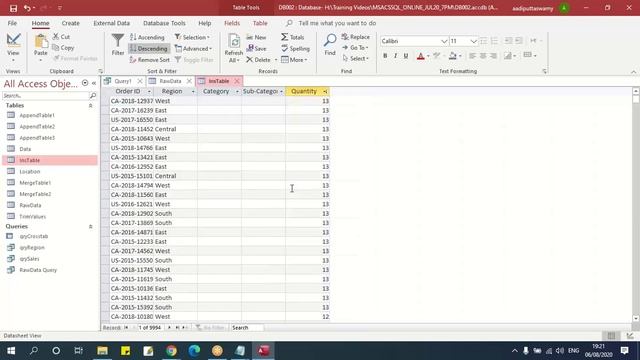Open the Filter funnel tool
Screen dimensions: 640x360
click(118, 44)
